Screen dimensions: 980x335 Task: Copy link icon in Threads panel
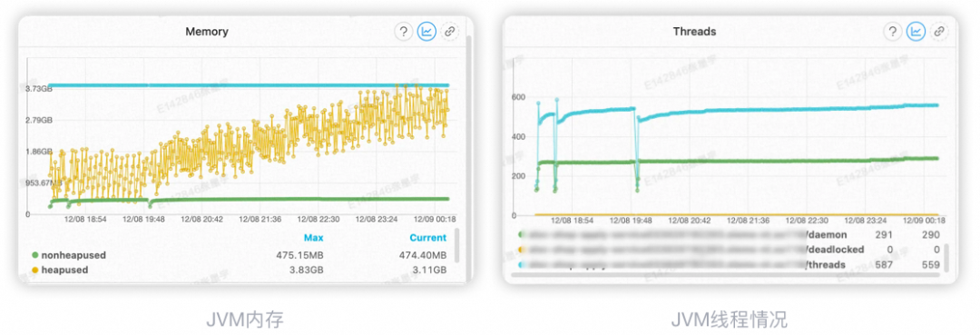coord(938,31)
